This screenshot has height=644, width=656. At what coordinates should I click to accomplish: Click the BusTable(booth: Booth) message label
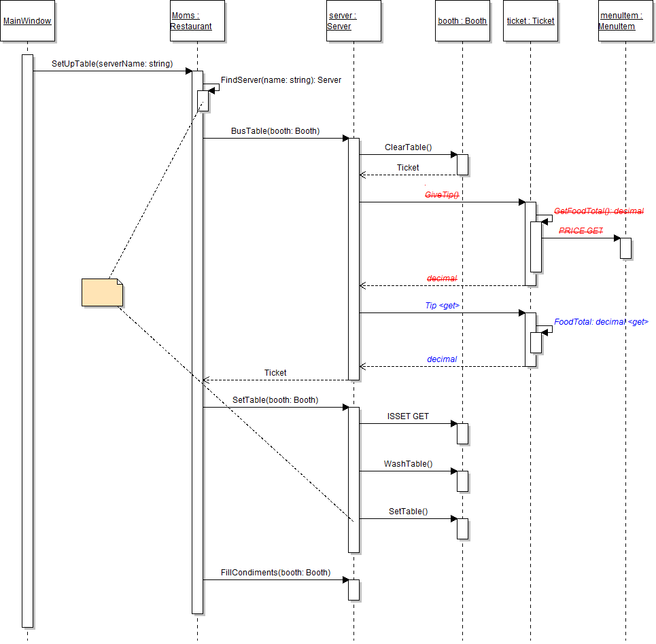click(275, 131)
